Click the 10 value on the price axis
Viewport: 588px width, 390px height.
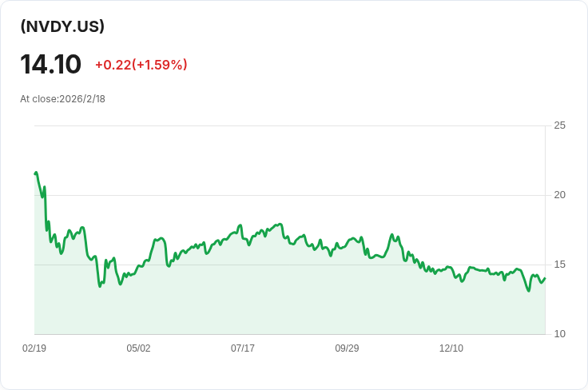pos(559,334)
